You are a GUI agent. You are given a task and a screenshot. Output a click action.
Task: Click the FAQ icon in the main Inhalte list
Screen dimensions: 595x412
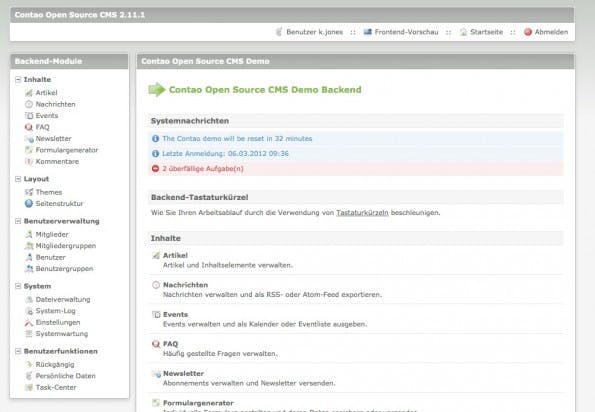pyautogui.click(x=156, y=344)
